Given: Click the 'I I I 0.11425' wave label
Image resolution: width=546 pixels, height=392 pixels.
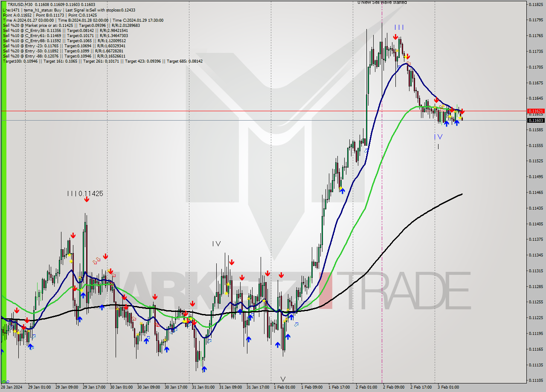Looking at the screenshot, I should pos(85,193).
